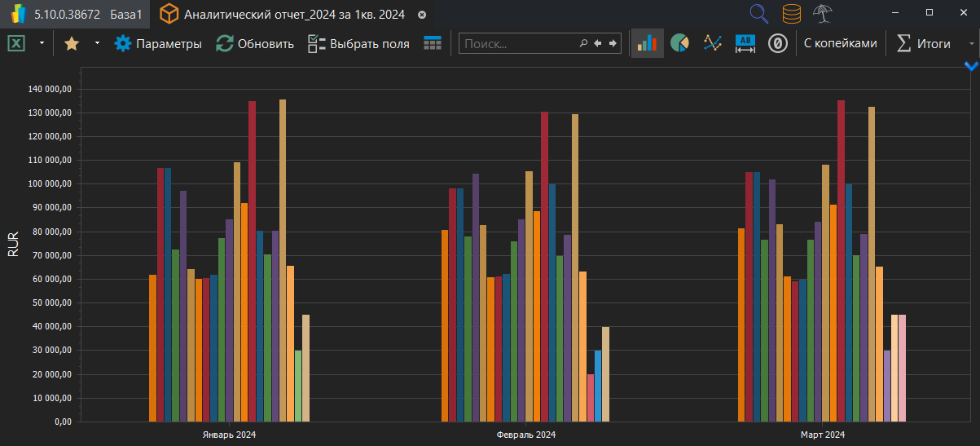Open the Выбрать поля field chooser
The width and height of the screenshot is (980, 446).
tap(358, 43)
